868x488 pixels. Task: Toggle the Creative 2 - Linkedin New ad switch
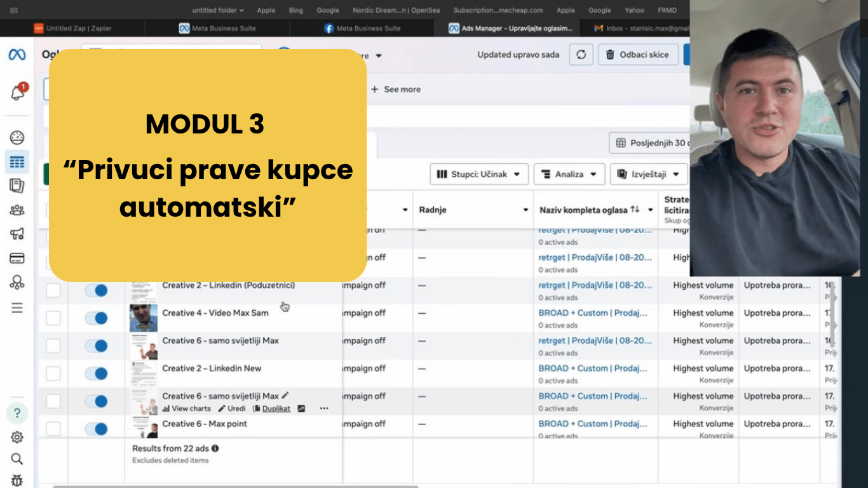click(x=97, y=374)
